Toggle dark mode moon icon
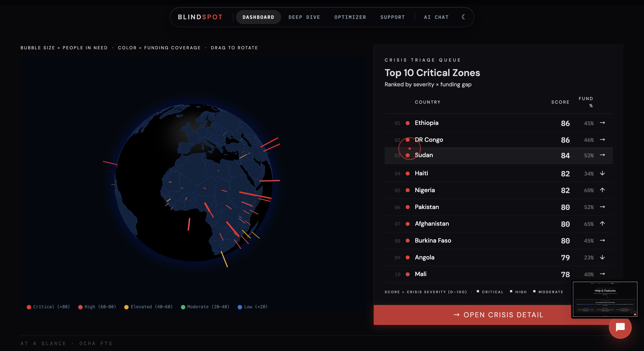This screenshot has height=351, width=644. [x=463, y=17]
